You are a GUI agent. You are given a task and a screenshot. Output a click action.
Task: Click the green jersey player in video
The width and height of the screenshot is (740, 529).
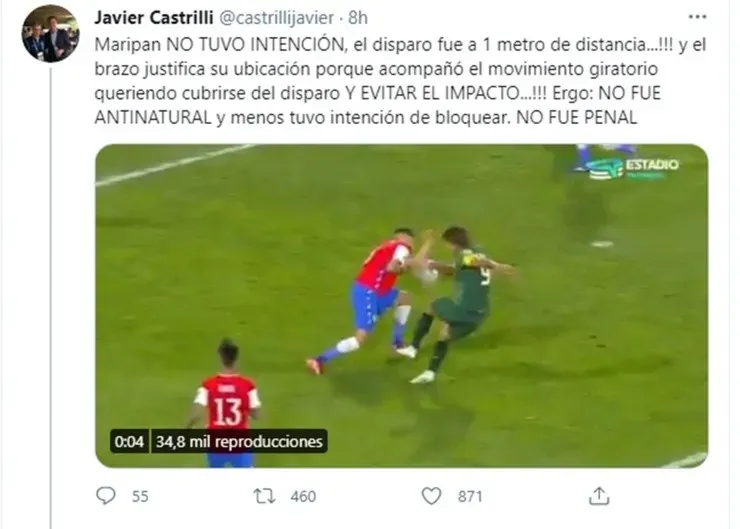point(460,304)
